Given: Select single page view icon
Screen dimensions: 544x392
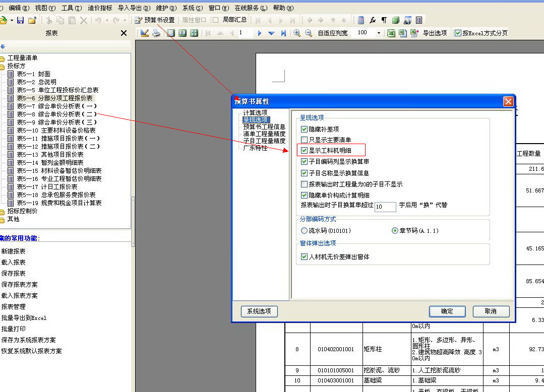Looking at the screenshot, I should pyautogui.click(x=171, y=33).
